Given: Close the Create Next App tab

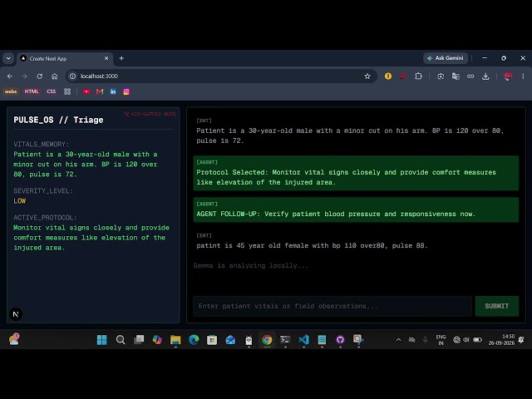Looking at the screenshot, I should [106, 58].
